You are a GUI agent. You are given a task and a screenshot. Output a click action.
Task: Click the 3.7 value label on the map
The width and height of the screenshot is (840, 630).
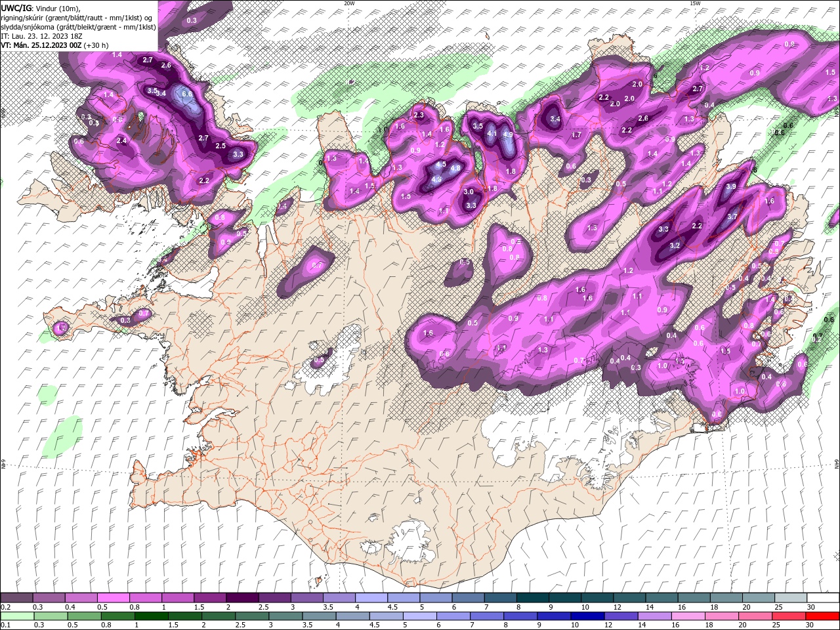pos(733,217)
